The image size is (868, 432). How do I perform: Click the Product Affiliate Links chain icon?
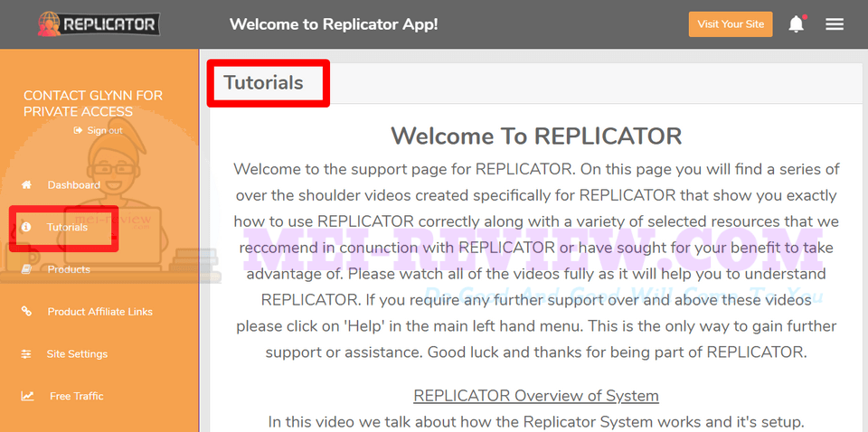click(x=26, y=312)
